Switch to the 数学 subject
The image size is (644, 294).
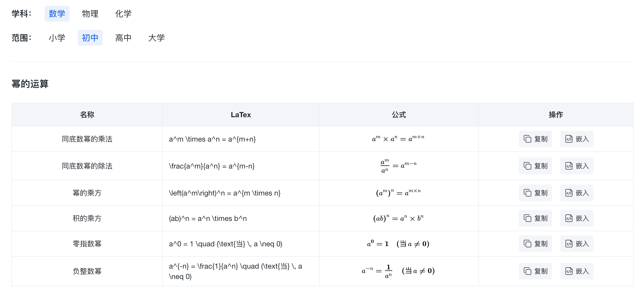57,13
